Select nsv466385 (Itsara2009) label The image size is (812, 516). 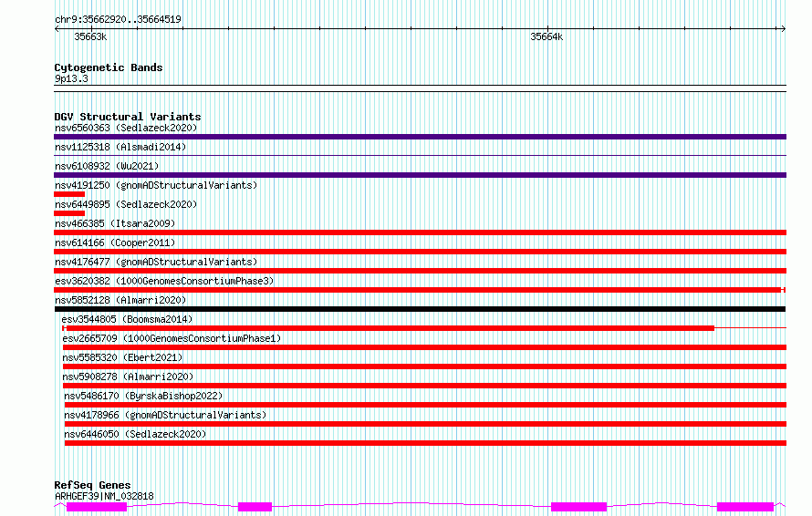pyautogui.click(x=115, y=223)
